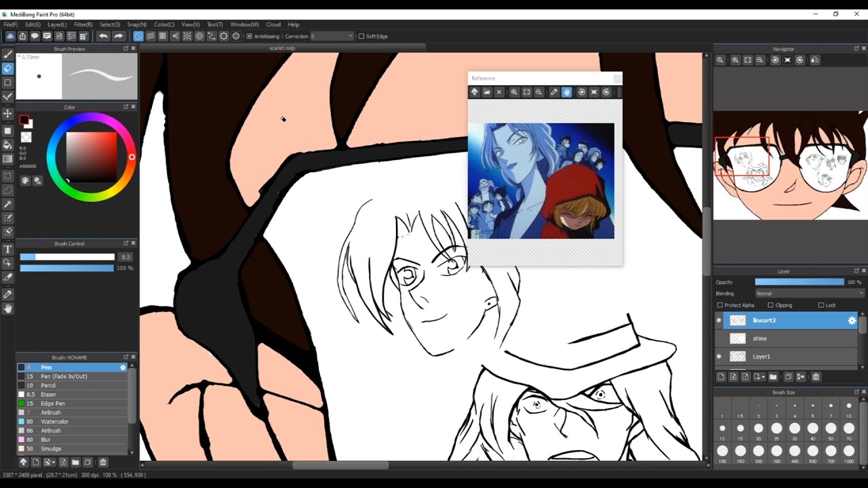Pick a shade in the color square
This screenshot has width=868, height=488.
(91, 157)
